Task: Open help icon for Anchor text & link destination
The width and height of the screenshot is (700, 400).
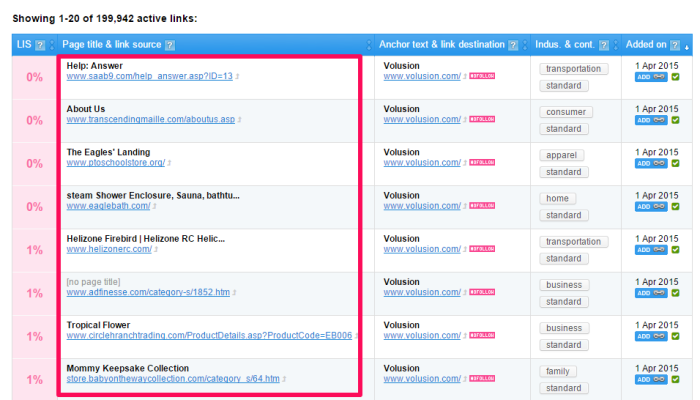Action: 512,45
